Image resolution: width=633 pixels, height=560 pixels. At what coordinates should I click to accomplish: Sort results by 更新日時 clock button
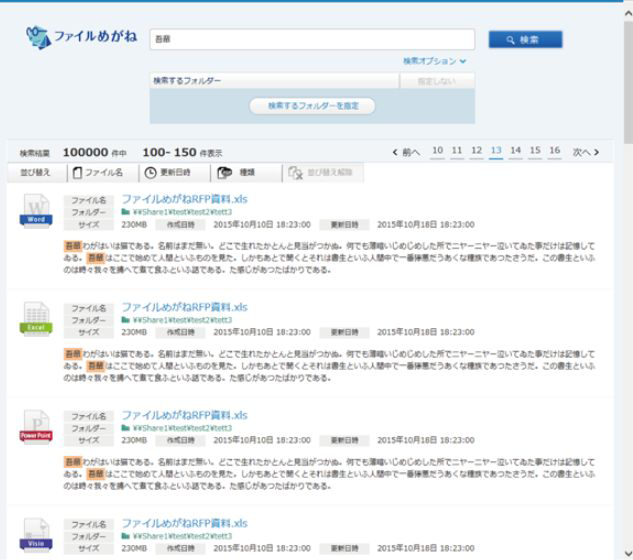coord(174,173)
